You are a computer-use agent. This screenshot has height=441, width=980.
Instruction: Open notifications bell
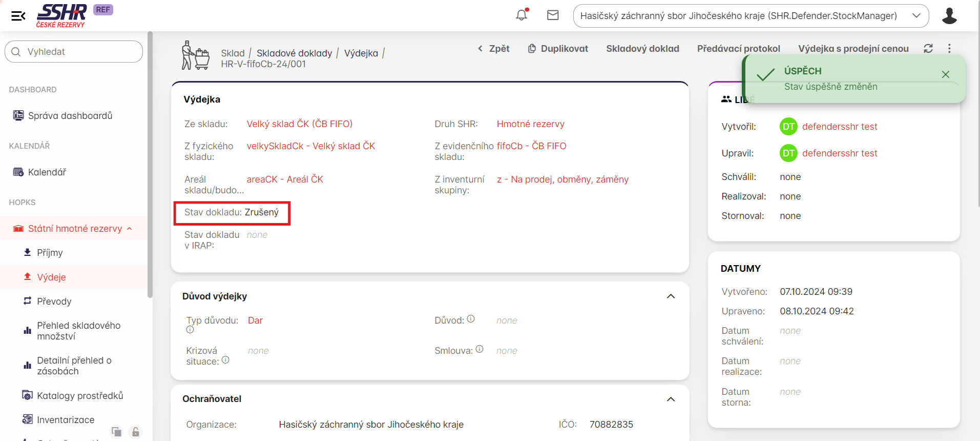click(x=522, y=15)
